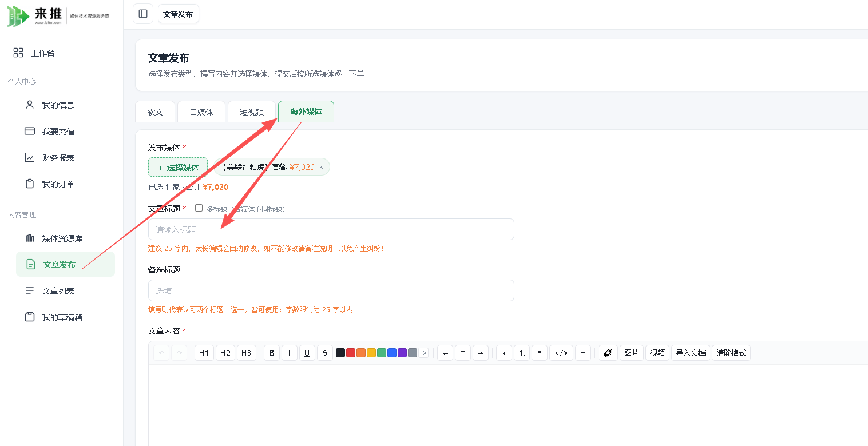Apply H3 heading format
Viewport: 868px width, 446px height.
247,353
